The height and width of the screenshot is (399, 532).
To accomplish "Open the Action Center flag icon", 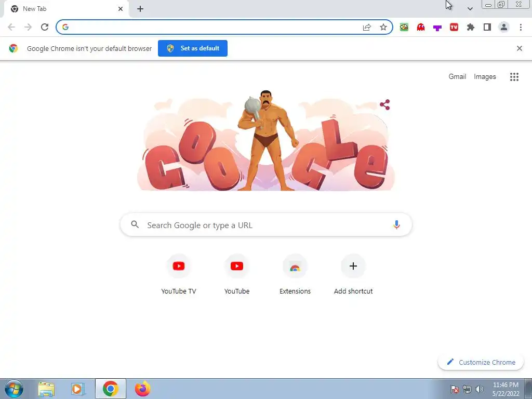I will click(455, 389).
